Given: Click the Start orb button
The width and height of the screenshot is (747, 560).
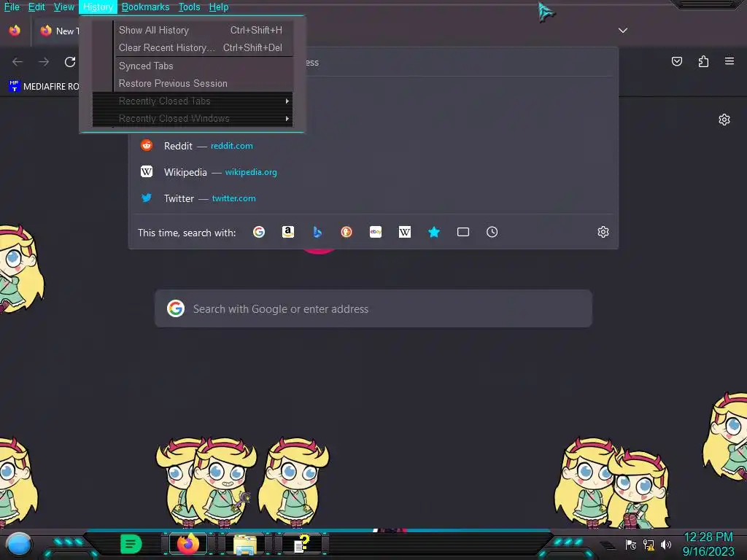Looking at the screenshot, I should pos(19,544).
